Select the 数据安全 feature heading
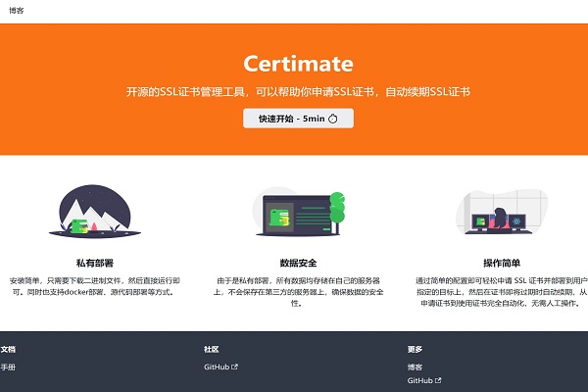 coord(298,264)
